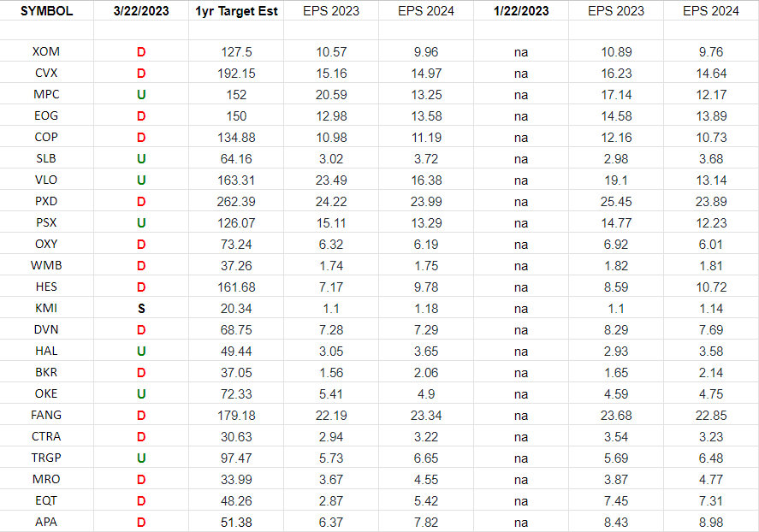Click the HES ticker cell
The image size is (759, 532).
coord(46,287)
